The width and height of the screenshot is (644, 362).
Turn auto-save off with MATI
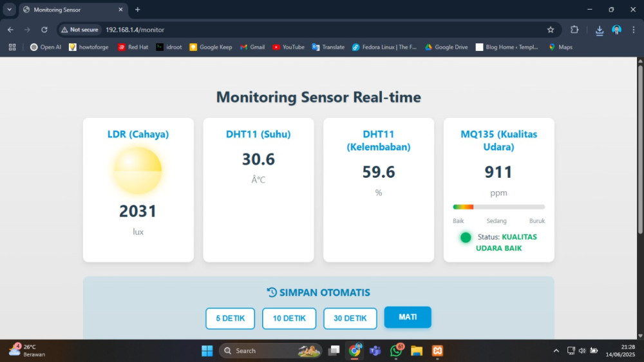coord(408,317)
